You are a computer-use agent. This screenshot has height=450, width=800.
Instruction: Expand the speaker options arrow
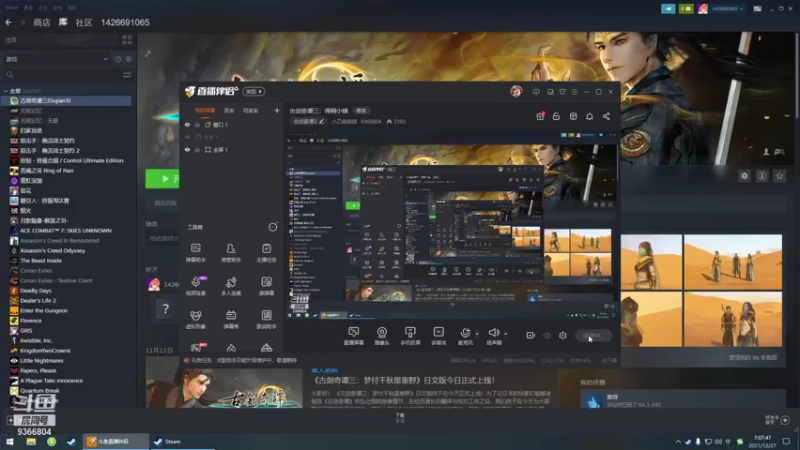click(506, 334)
